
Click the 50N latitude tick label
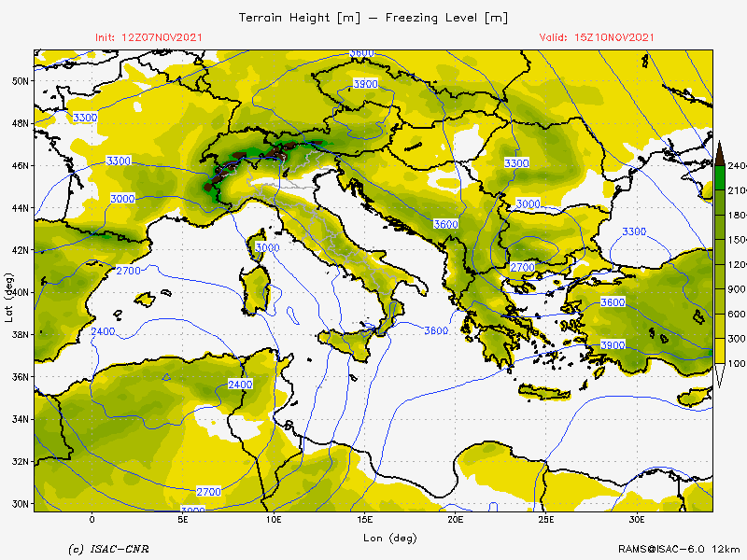(x=20, y=81)
